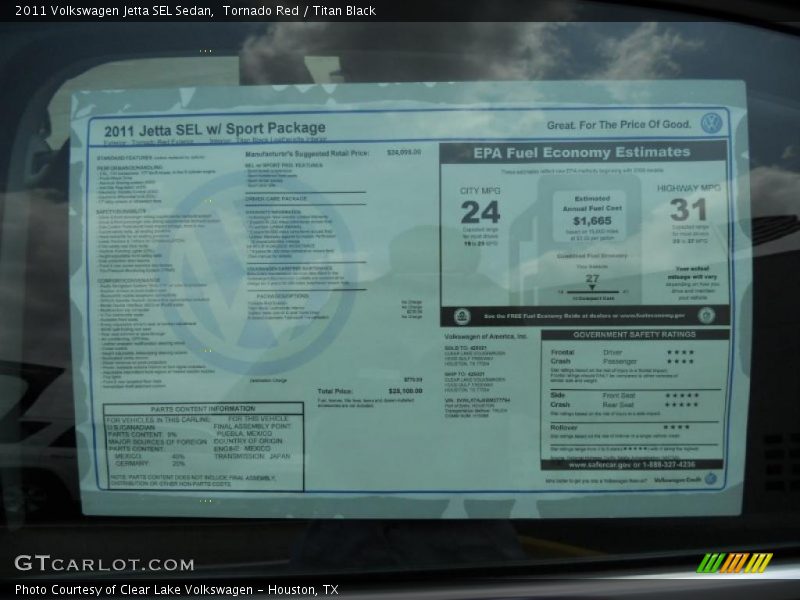Click the City MPG value '24'
The width and height of the screenshot is (800, 600).
pyautogui.click(x=480, y=212)
